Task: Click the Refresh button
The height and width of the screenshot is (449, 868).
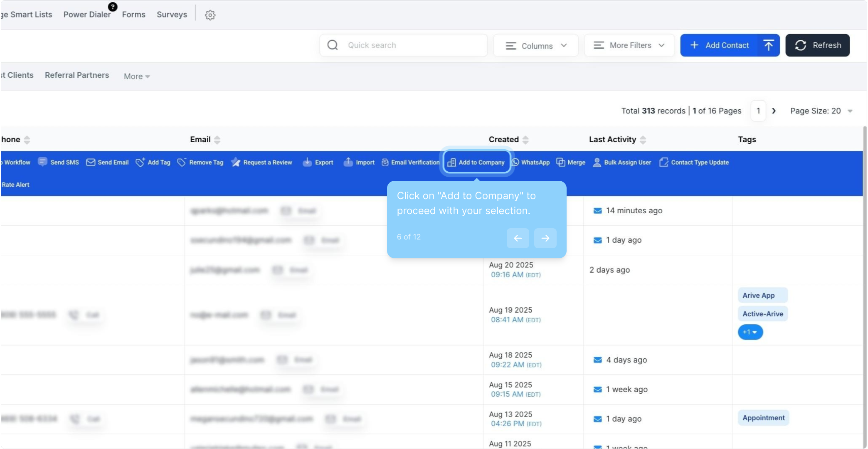Action: [x=817, y=45]
